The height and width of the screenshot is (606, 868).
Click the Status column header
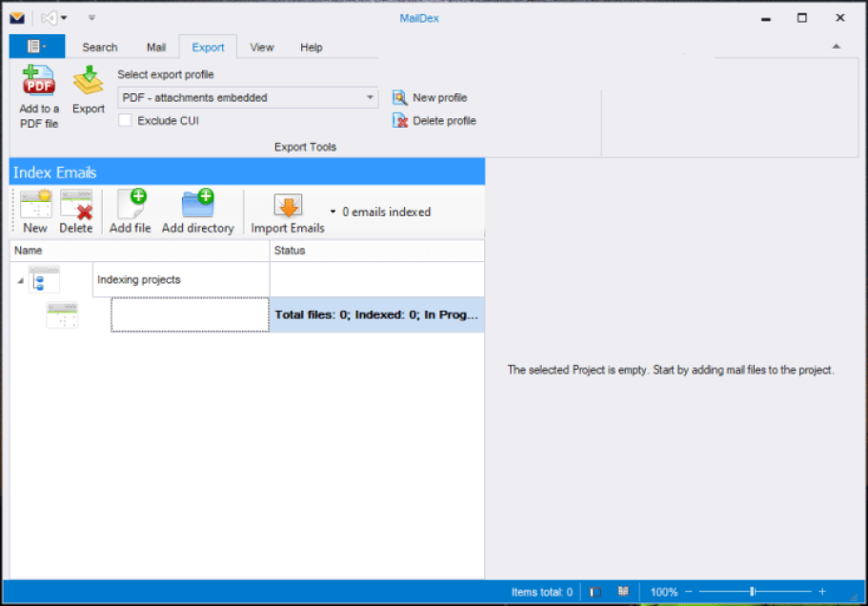point(377,251)
